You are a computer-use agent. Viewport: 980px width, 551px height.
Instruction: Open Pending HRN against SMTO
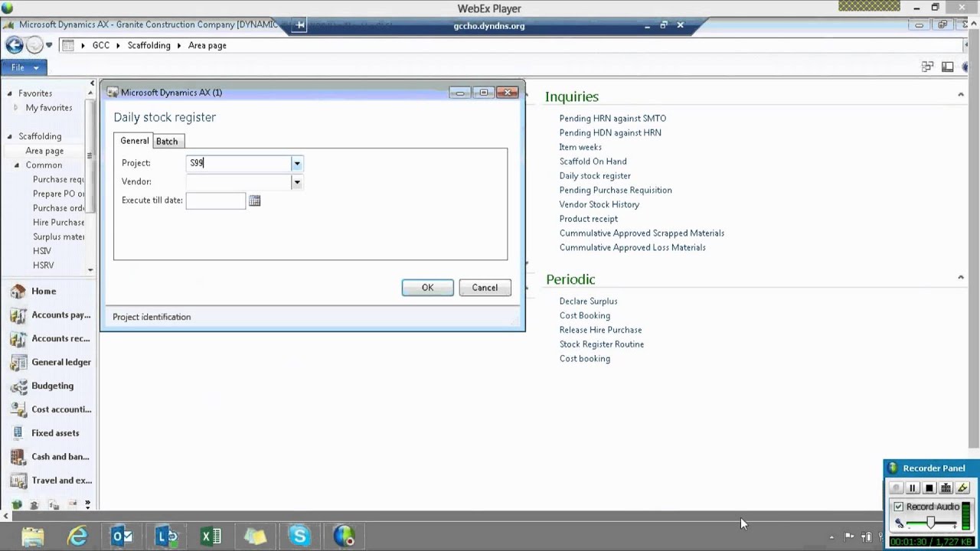tap(612, 119)
